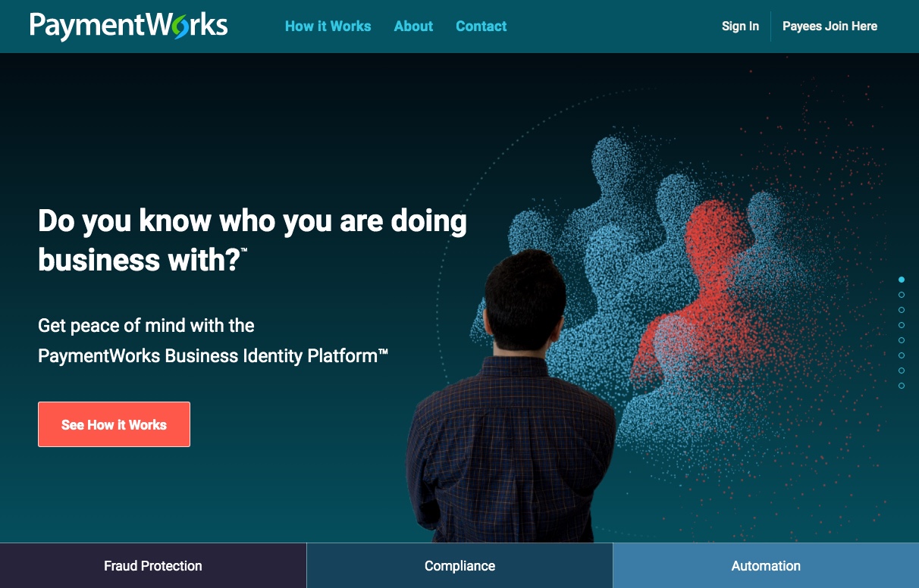Click the PaymentWorks logo
Image resolution: width=919 pixels, height=588 pixels.
129,26
